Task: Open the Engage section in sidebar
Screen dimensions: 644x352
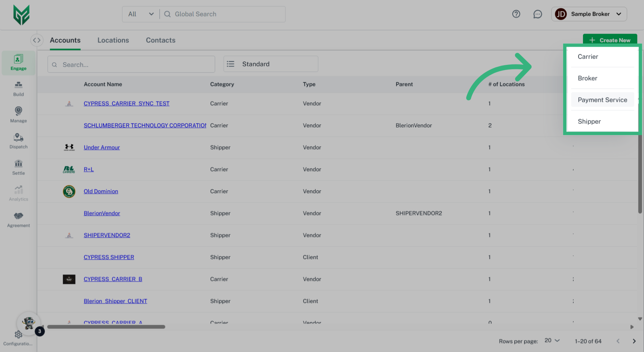Action: point(18,63)
